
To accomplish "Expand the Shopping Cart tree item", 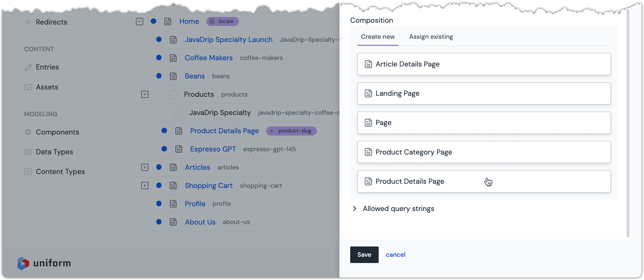I will coord(145,185).
